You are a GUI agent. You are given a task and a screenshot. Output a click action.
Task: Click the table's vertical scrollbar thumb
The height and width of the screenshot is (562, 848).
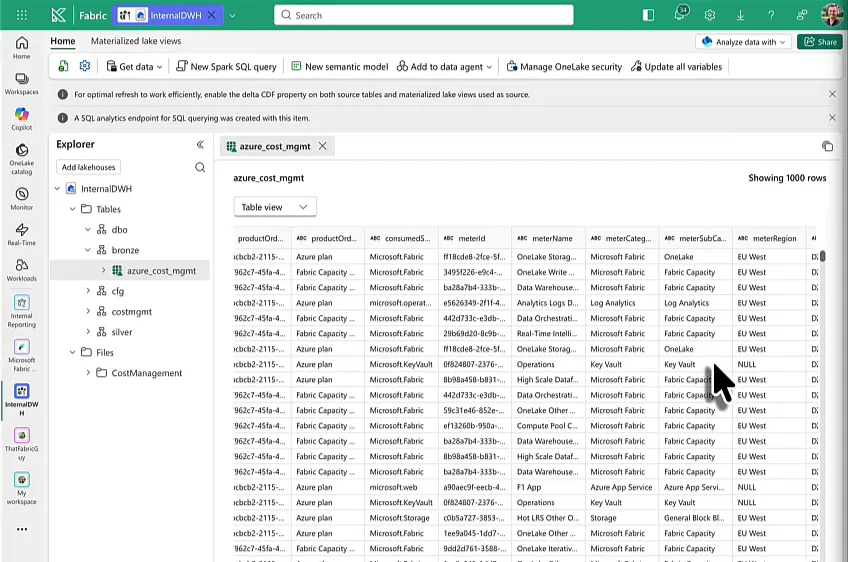pyautogui.click(x=822, y=256)
